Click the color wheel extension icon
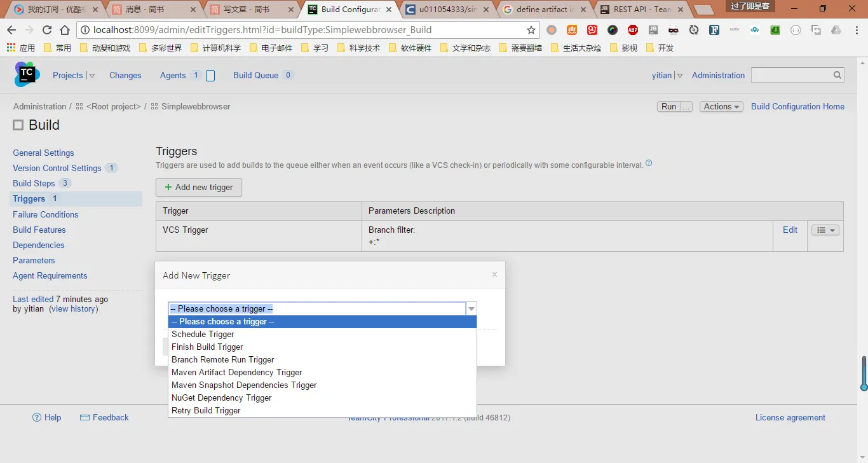The width and height of the screenshot is (868, 463). pyautogui.click(x=613, y=30)
